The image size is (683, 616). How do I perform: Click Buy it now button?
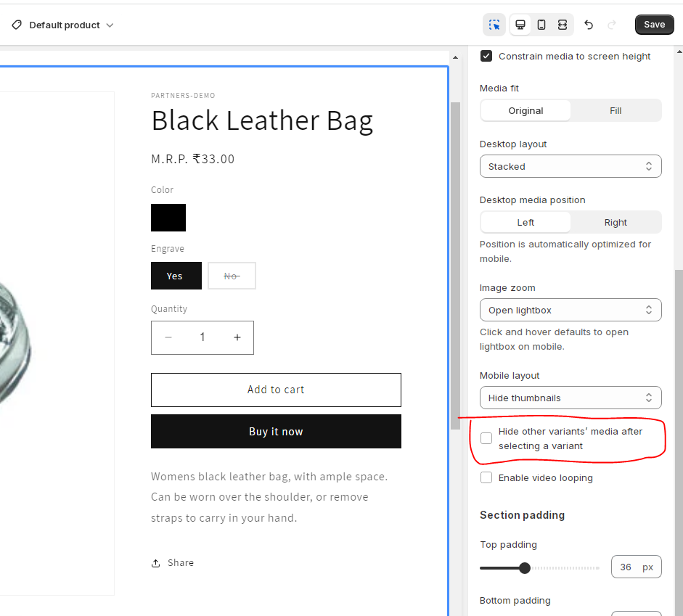click(x=276, y=432)
